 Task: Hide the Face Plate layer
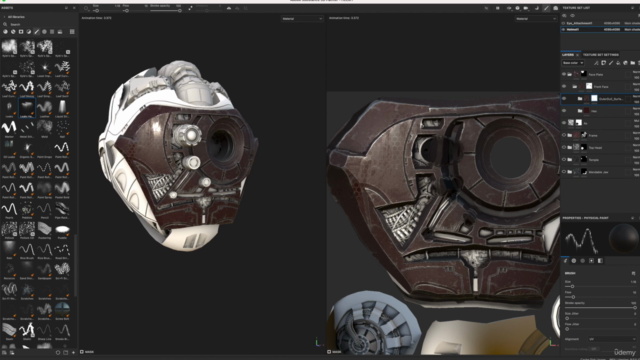point(564,74)
